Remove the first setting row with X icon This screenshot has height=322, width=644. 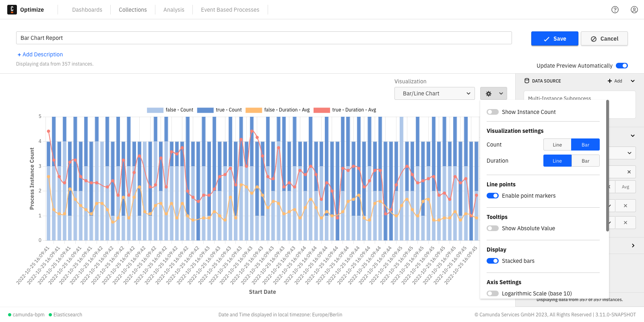(x=629, y=172)
